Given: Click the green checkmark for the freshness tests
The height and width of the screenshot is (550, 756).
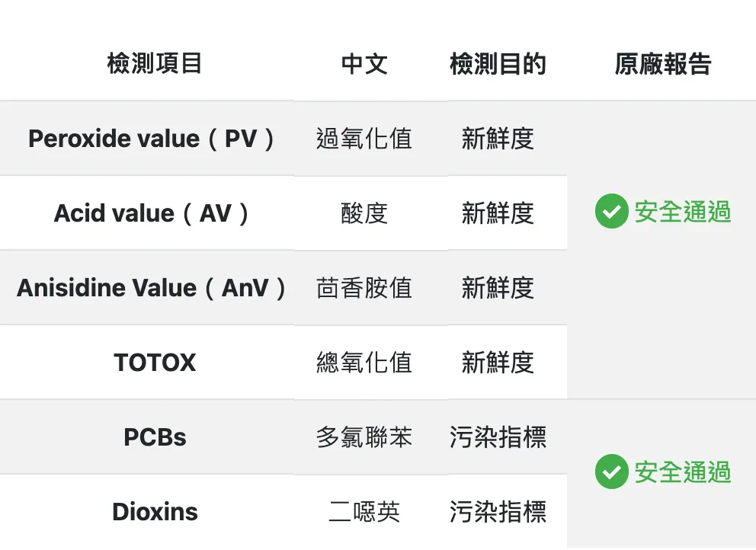Looking at the screenshot, I should pos(611,212).
